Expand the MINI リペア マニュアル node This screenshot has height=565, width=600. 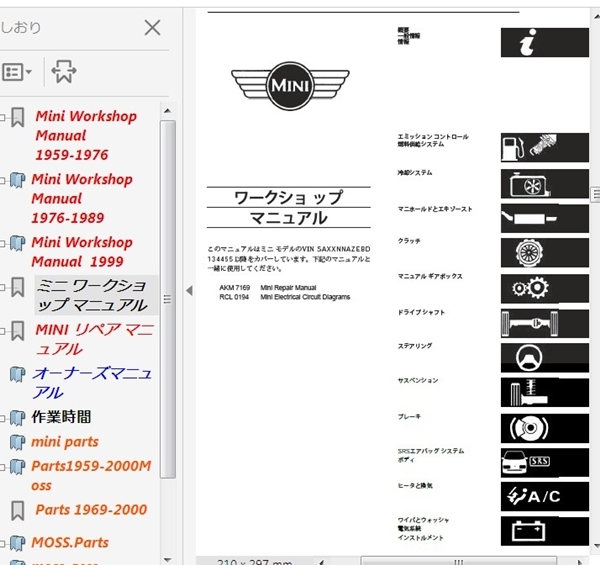tap(2, 331)
